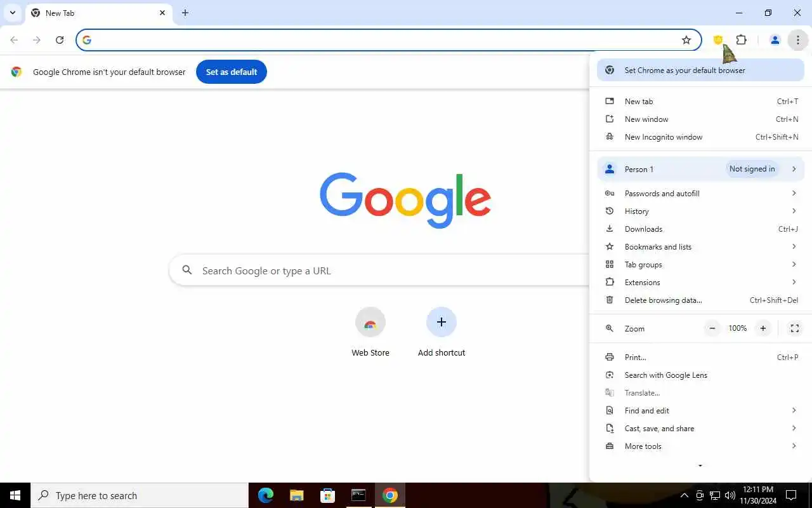Expand the More tools submenu

tap(700, 446)
